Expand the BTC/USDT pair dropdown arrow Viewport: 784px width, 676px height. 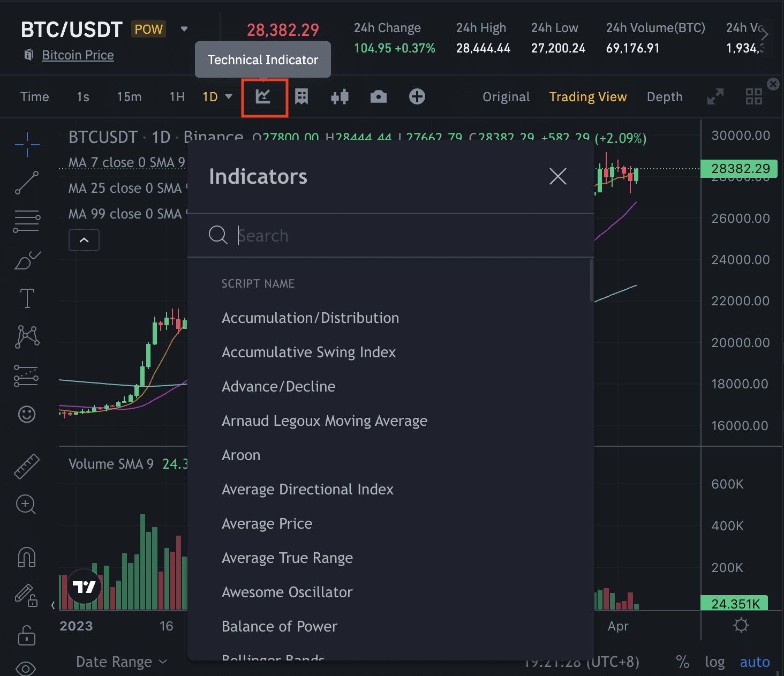184,29
